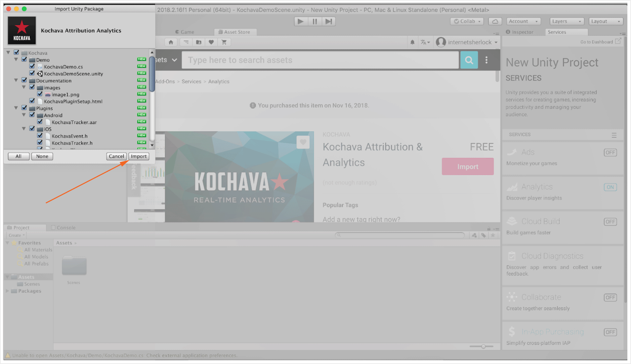Image resolution: width=631 pixels, height=364 pixels.
Task: Switch to the Game tab
Action: (x=185, y=32)
